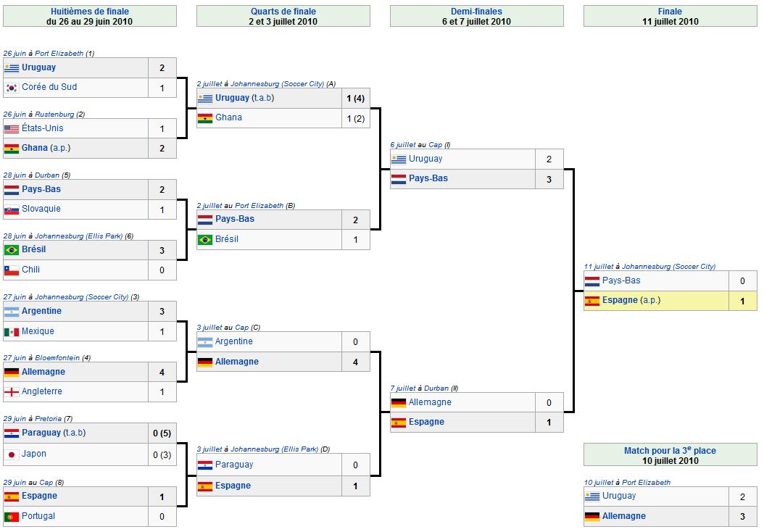Click the England flag icon

coord(12,391)
